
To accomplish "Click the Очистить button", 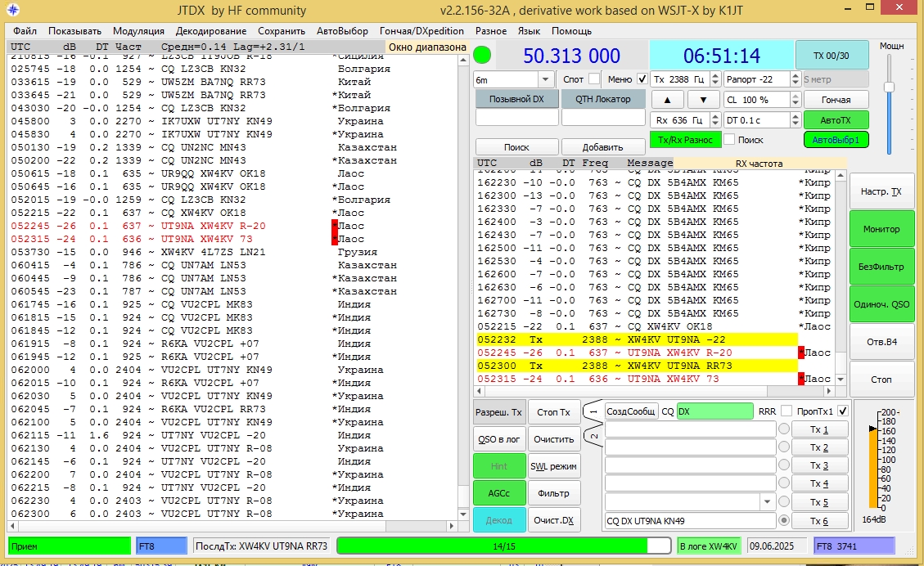I will (x=553, y=439).
